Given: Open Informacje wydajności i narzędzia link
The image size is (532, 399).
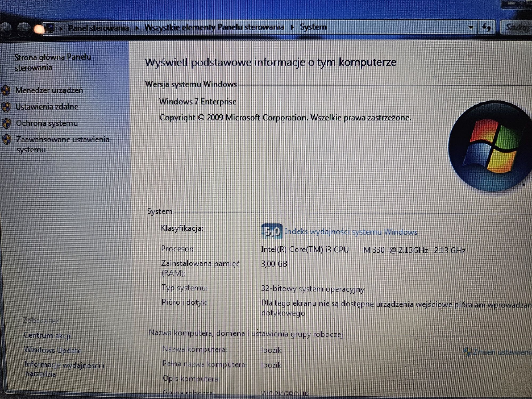Looking at the screenshot, I should click(x=64, y=369).
